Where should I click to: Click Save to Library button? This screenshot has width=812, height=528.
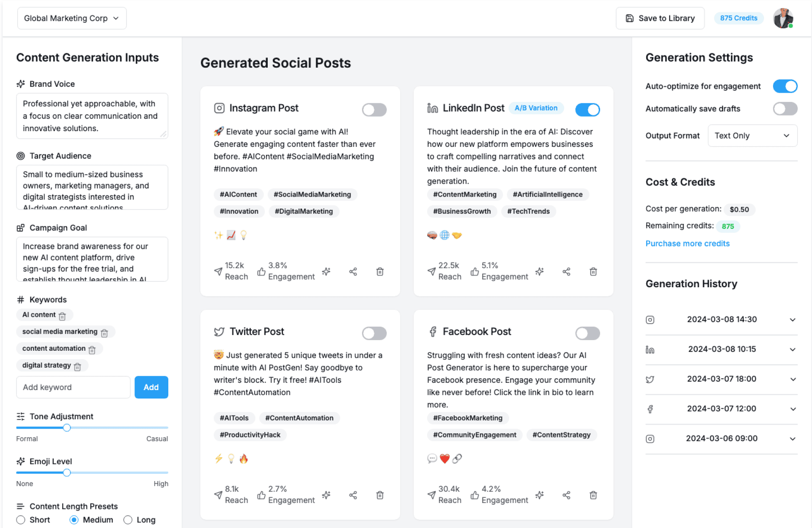660,18
